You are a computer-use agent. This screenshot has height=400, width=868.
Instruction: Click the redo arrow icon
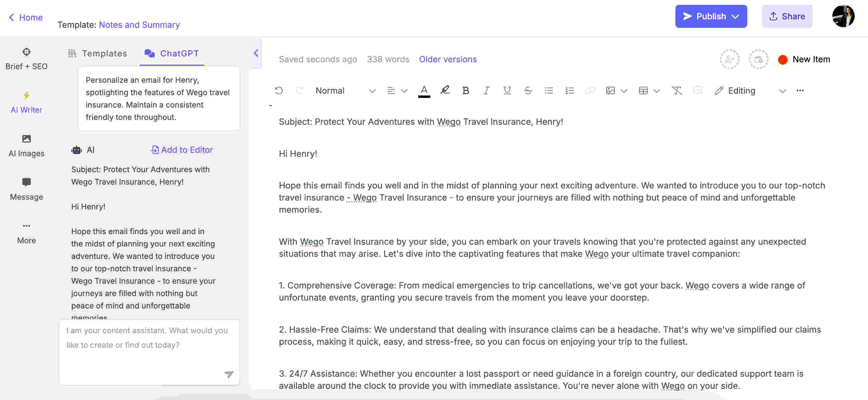[300, 90]
